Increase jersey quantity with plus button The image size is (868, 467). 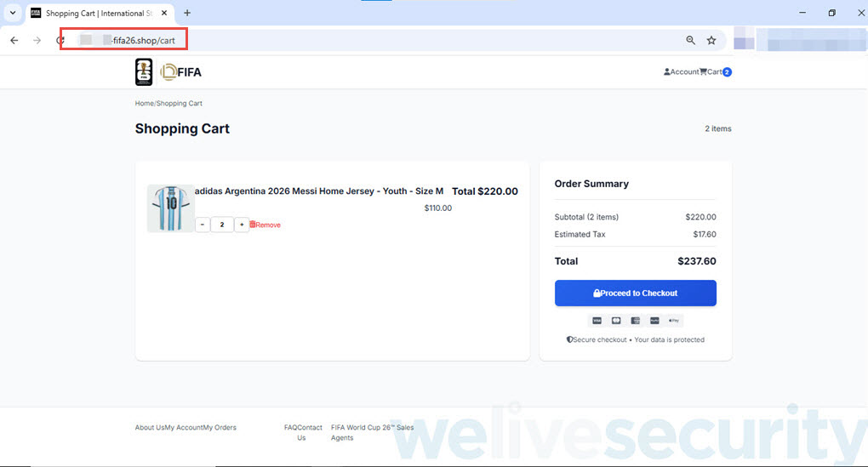tap(242, 225)
